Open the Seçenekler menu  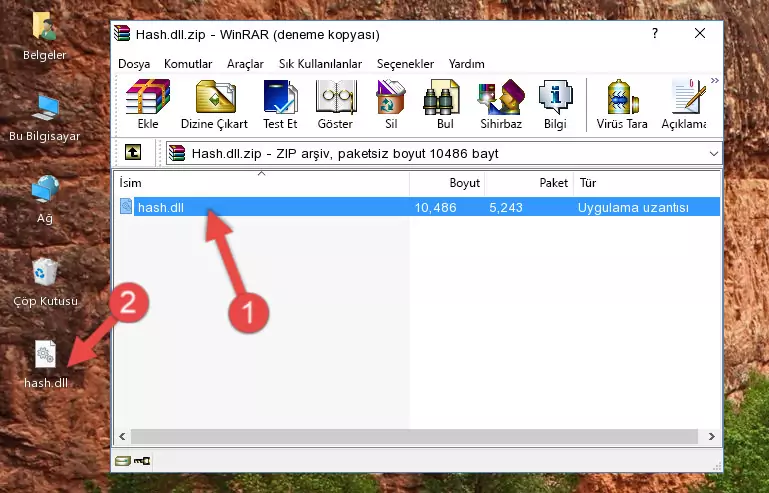click(x=405, y=64)
